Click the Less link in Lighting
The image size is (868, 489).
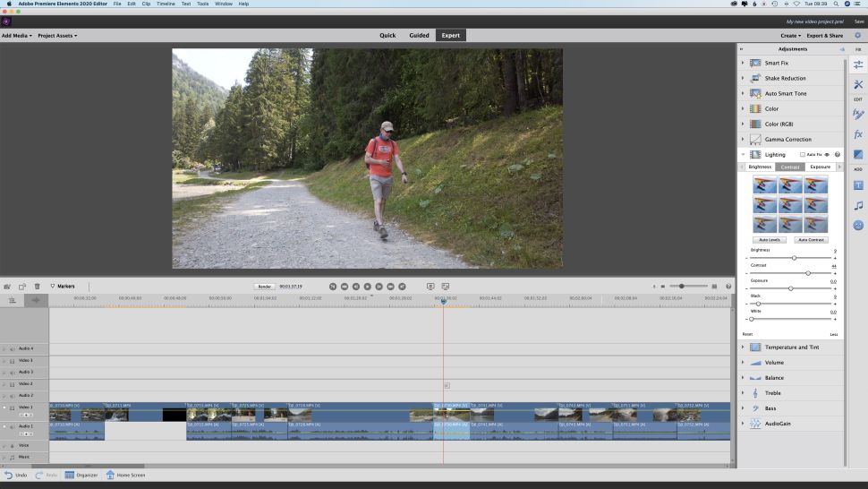834,334
